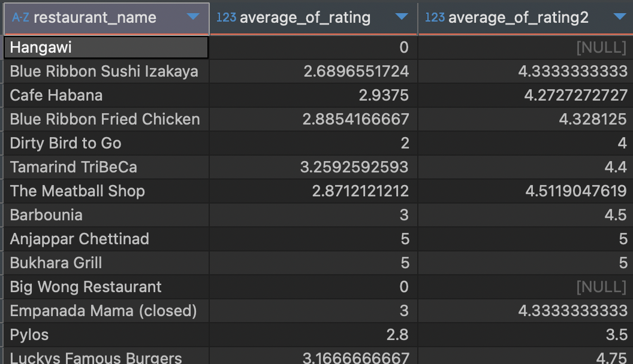The image size is (633, 364).
Task: Click the 4.2727272727 value for Cafe Habana
Action: click(x=575, y=95)
